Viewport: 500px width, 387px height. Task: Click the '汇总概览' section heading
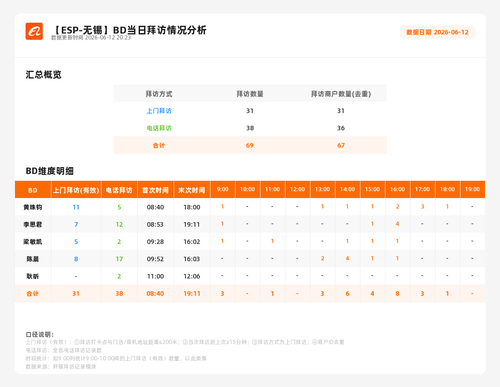point(44,75)
